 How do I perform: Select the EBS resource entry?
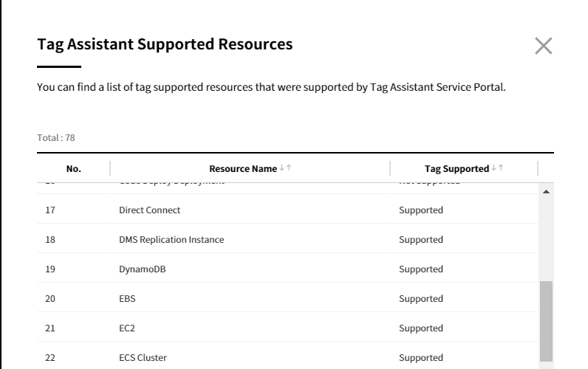click(127, 298)
